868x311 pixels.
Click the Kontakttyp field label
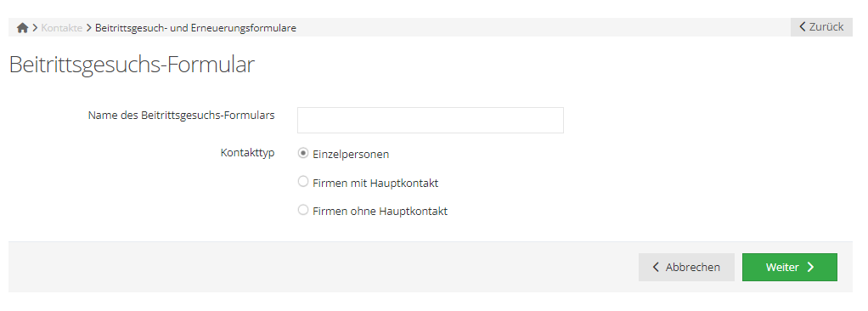pos(247,153)
